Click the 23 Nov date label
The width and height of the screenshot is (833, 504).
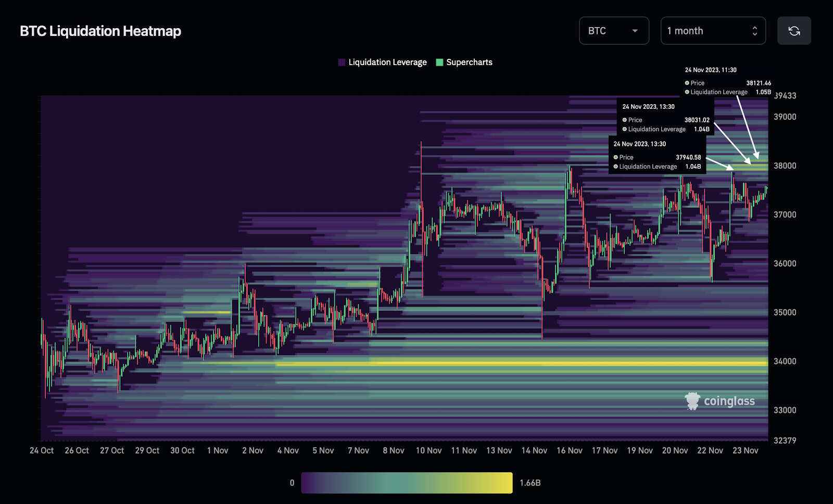[746, 450]
